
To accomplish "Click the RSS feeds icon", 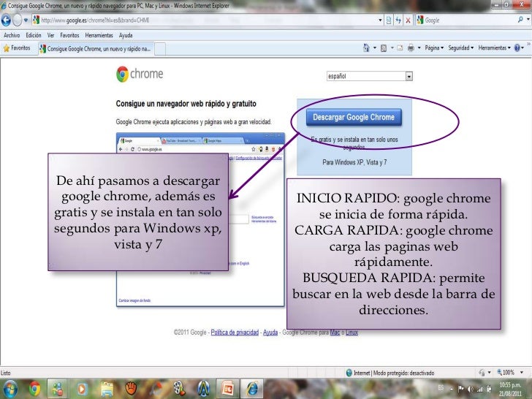I will (384, 48).
